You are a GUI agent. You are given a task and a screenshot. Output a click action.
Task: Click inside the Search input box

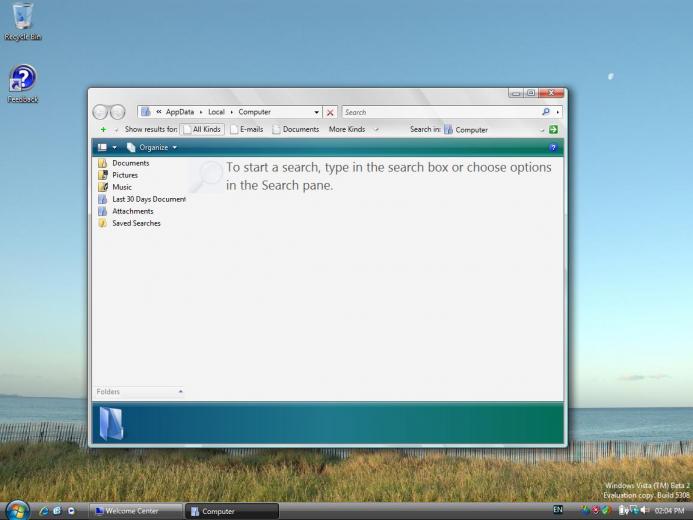[440, 112]
